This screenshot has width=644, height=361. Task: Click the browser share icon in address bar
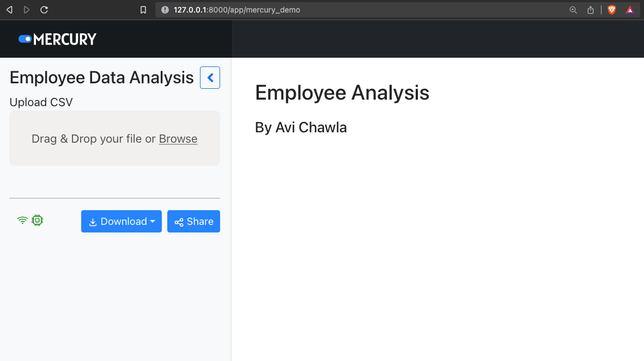point(590,10)
